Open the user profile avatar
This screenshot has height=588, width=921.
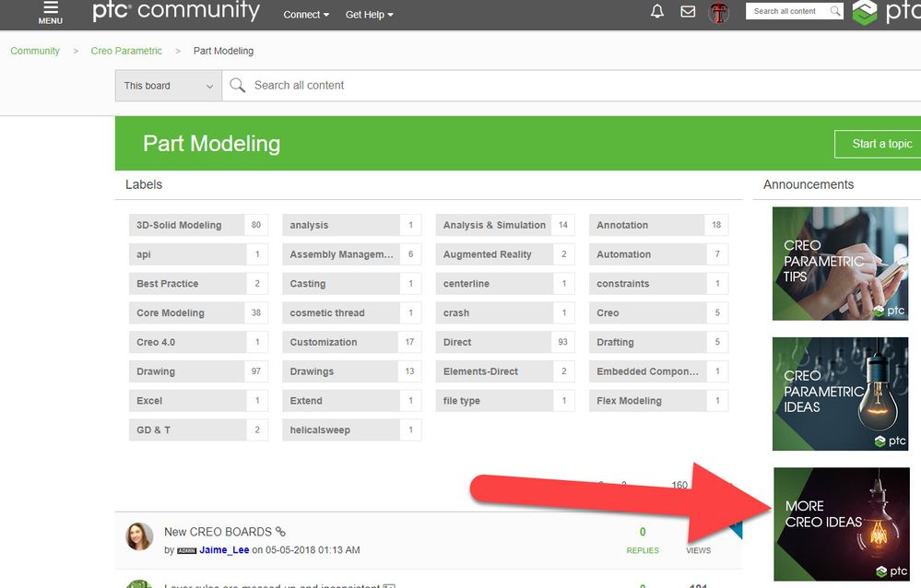[718, 12]
